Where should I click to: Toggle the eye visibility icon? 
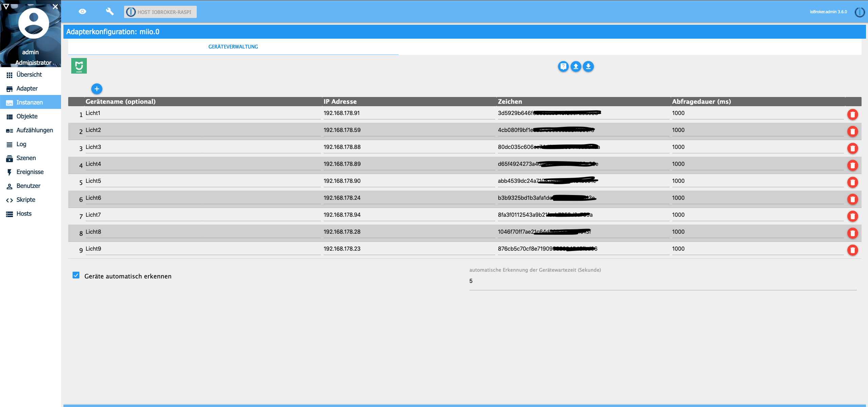(x=82, y=12)
